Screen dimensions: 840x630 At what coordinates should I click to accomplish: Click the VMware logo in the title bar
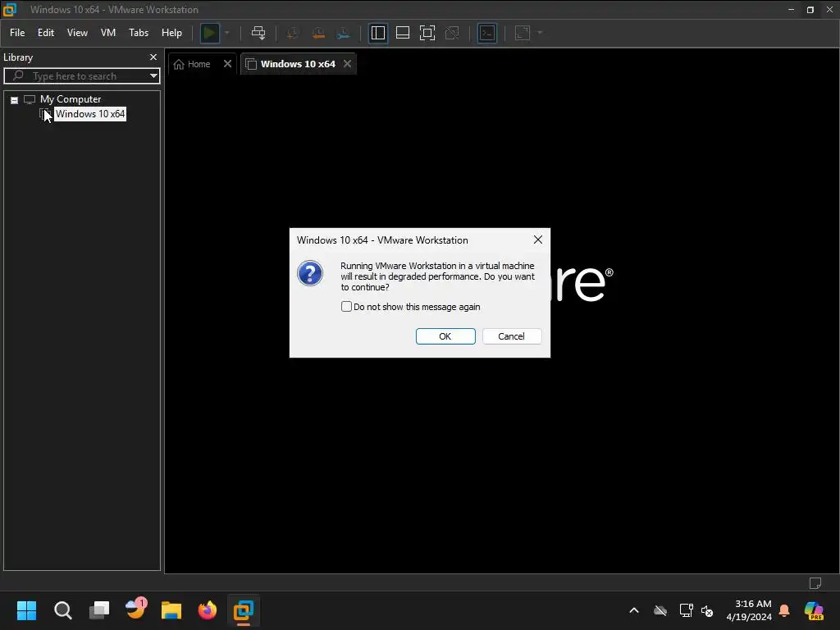10,9
